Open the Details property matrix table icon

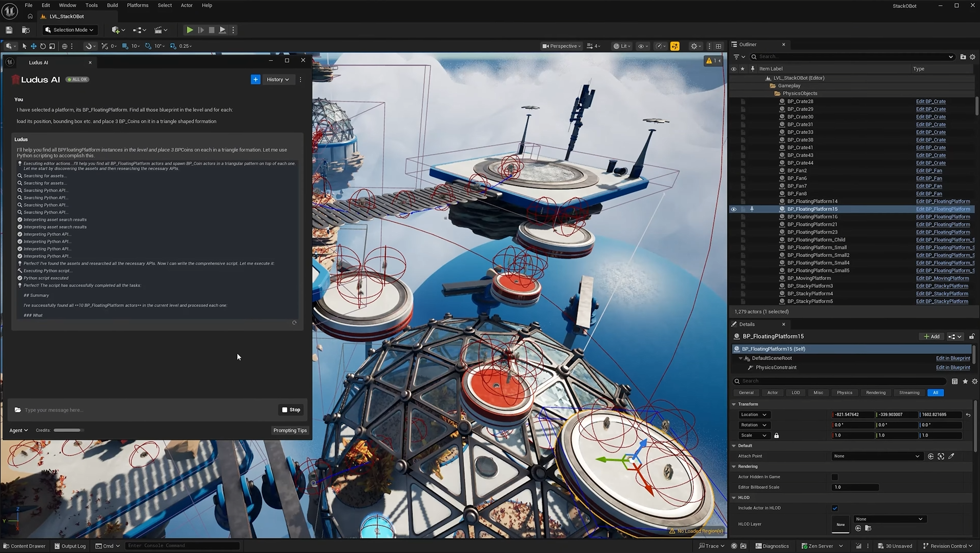coord(954,381)
